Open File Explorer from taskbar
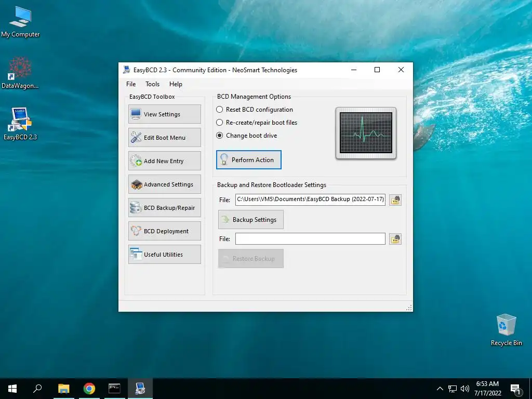 [64, 389]
